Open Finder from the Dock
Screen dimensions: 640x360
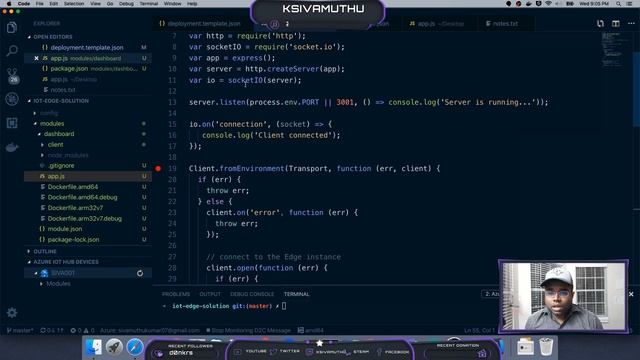94,347
